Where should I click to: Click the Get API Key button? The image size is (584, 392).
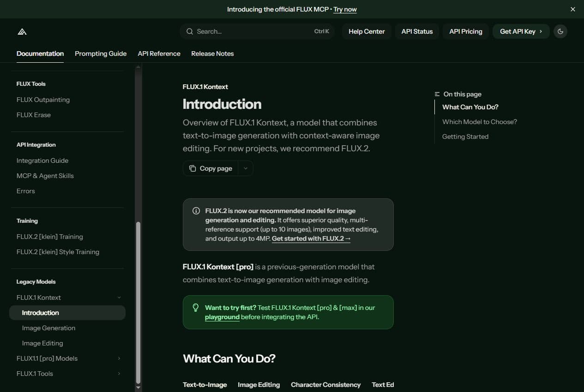pyautogui.click(x=521, y=31)
